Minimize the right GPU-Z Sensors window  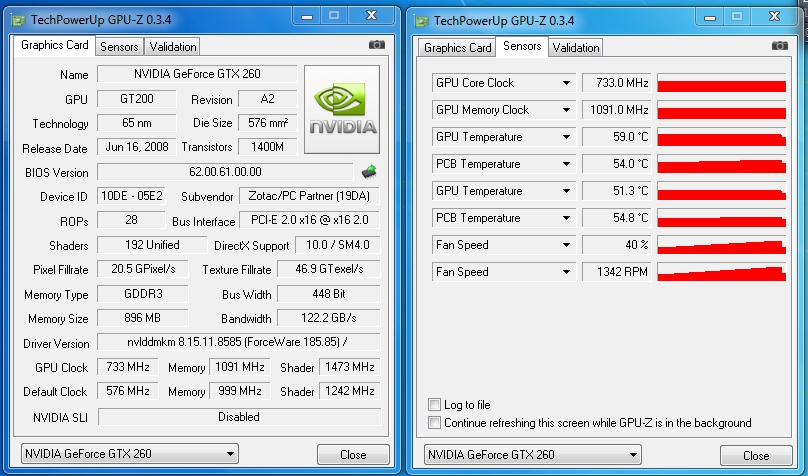(x=710, y=17)
